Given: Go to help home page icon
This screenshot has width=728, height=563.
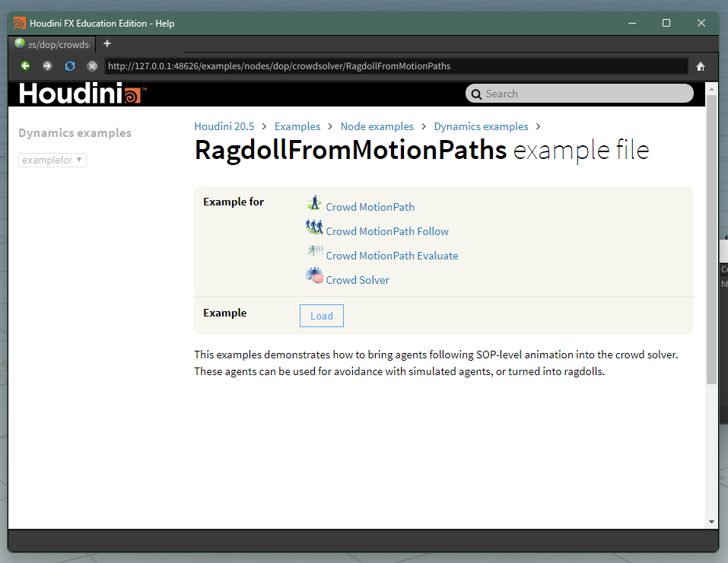Looking at the screenshot, I should (x=701, y=66).
